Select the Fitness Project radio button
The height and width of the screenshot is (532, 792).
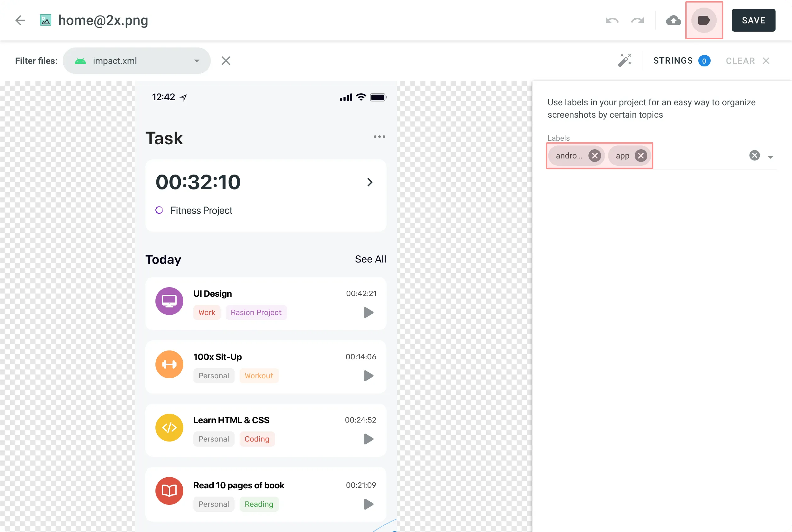click(x=159, y=210)
